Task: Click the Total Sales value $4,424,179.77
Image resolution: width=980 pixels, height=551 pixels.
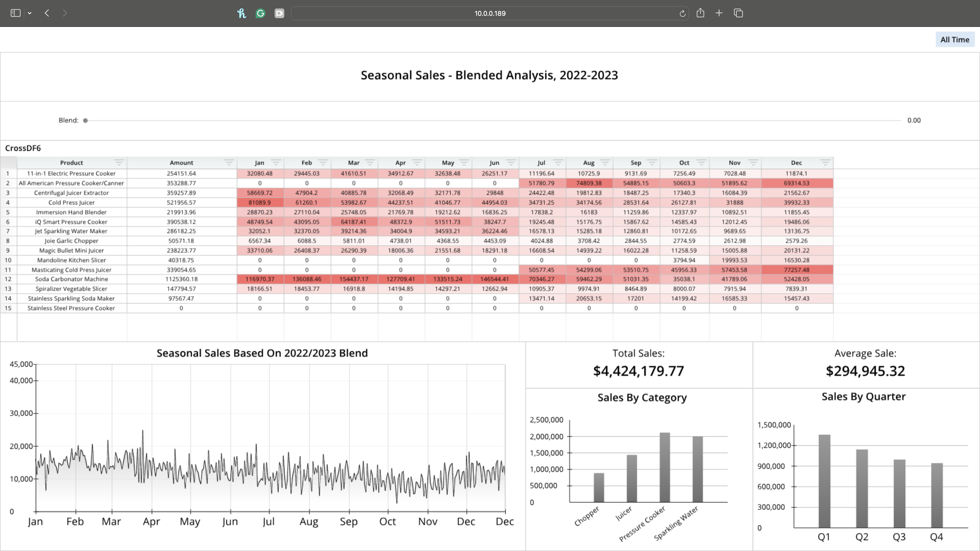Action: [638, 371]
